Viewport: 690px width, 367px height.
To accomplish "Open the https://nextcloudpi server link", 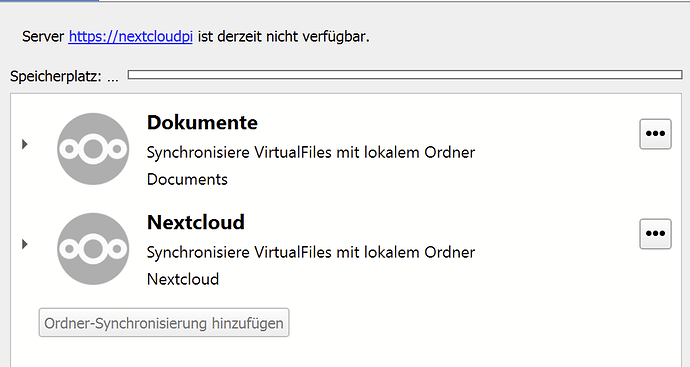I will [x=131, y=37].
